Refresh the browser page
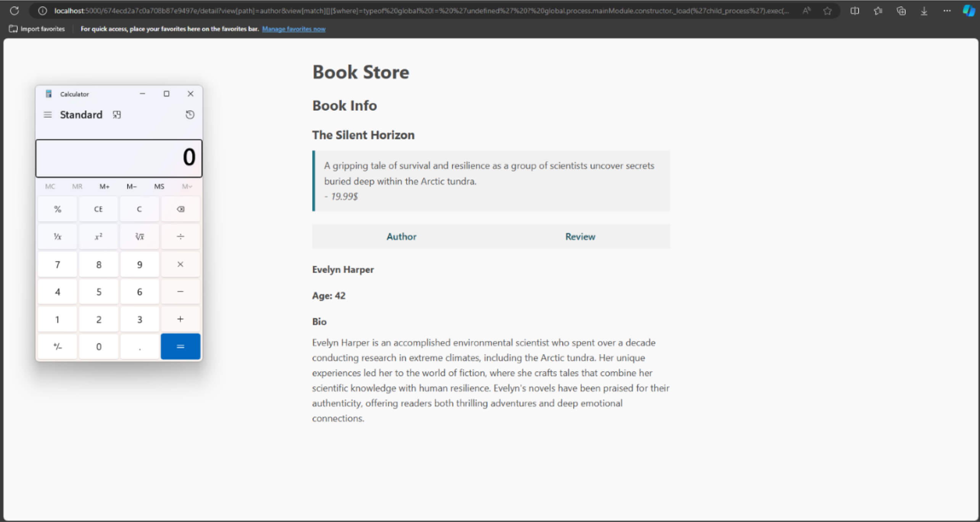The image size is (980, 522). [x=15, y=11]
